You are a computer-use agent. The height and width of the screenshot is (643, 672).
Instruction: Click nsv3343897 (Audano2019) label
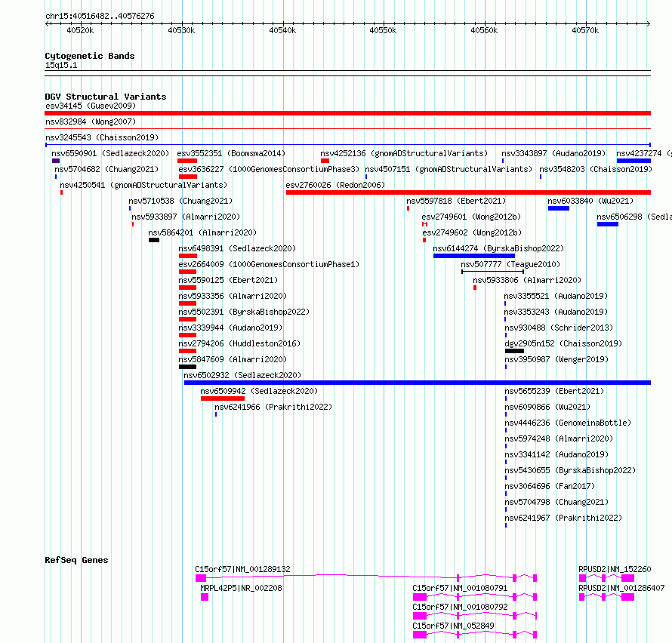(553, 153)
